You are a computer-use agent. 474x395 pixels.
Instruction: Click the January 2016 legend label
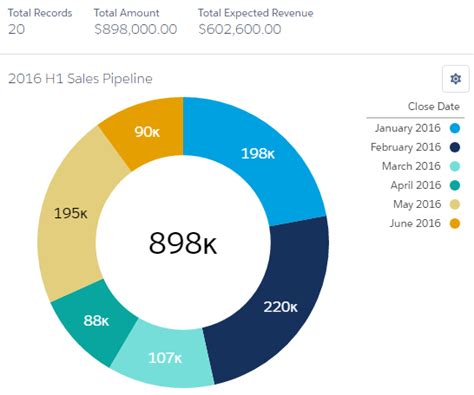[x=408, y=128]
